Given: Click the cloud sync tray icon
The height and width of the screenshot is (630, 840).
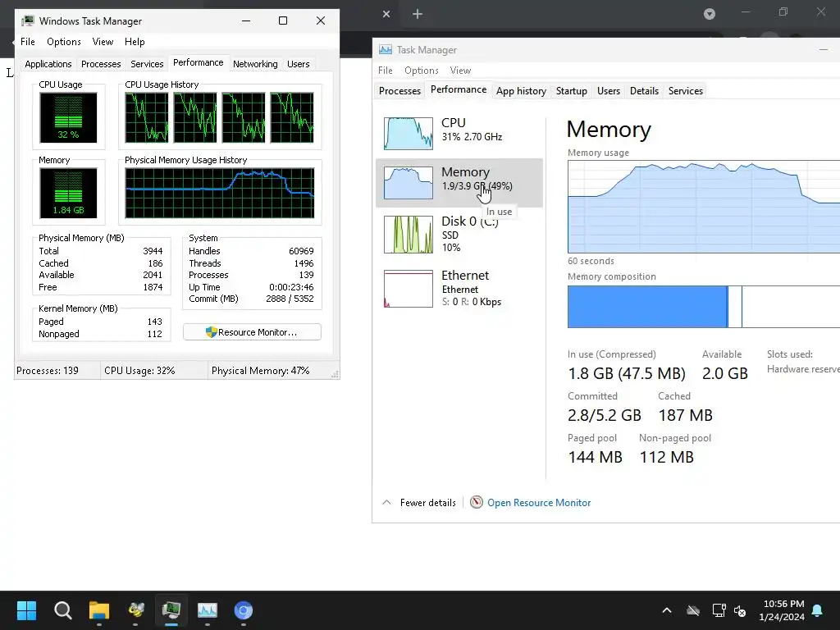Looking at the screenshot, I should click(x=693, y=610).
